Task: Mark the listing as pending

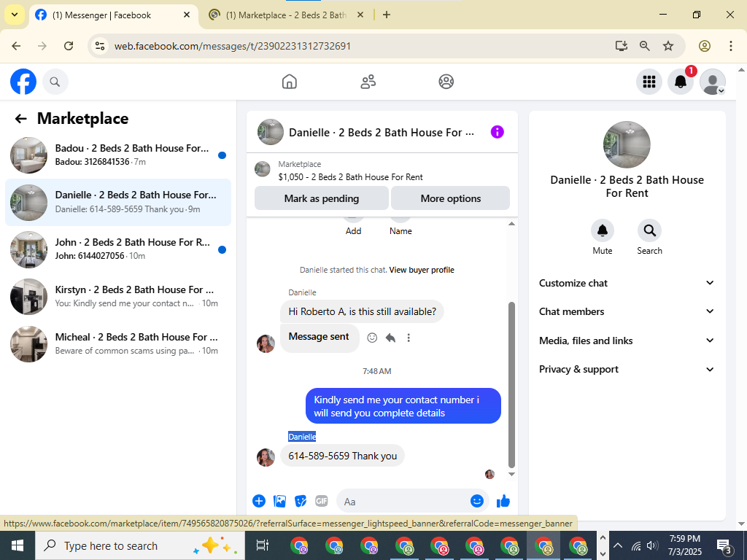Action: click(x=322, y=198)
